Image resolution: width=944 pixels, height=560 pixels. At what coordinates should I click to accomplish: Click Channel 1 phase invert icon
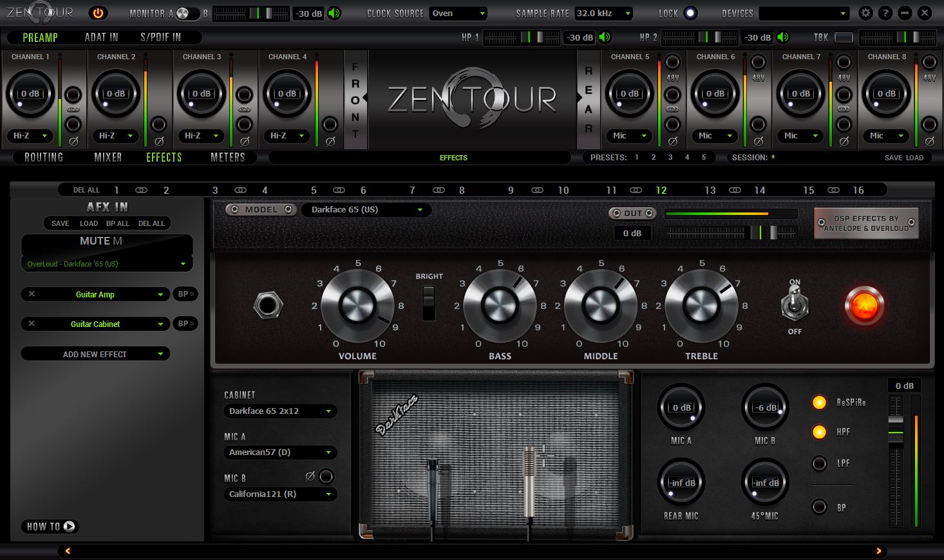tap(73, 141)
